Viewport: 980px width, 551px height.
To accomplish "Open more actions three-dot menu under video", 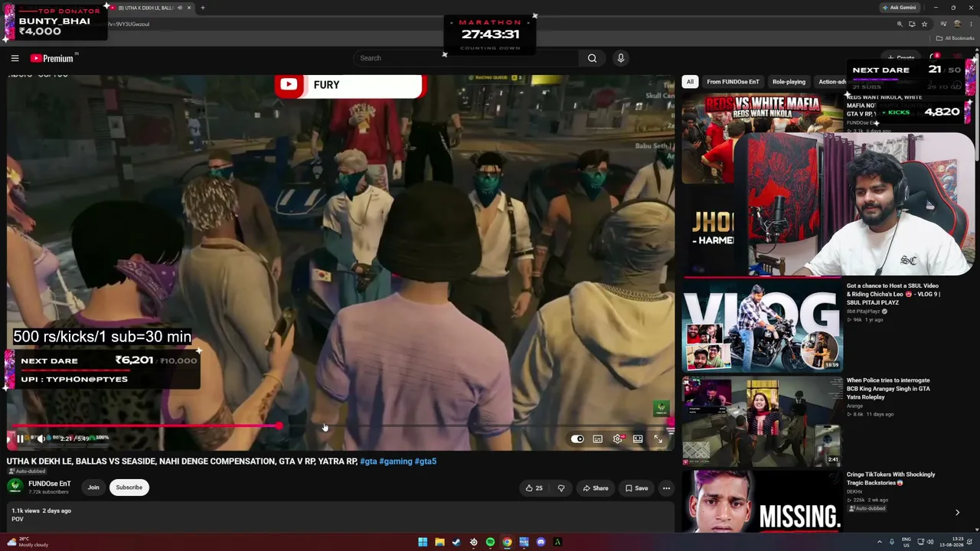I will [x=666, y=488].
